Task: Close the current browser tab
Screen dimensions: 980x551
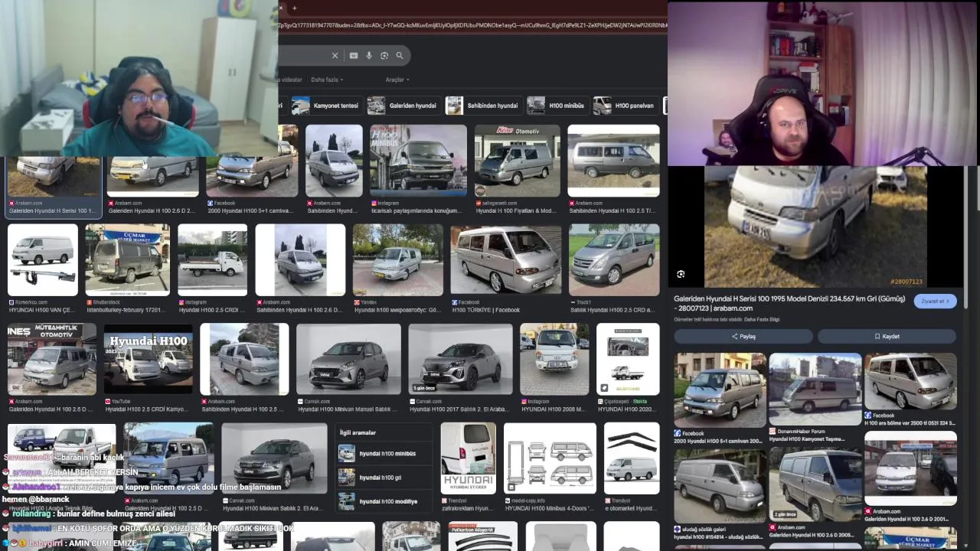Action: click(x=281, y=8)
